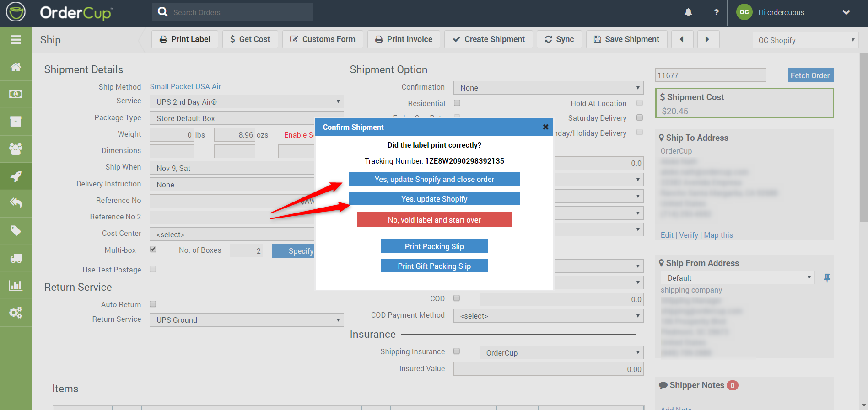Open Return Service UPS Ground dropdown
Screen dimensions: 868x410
[x=247, y=320]
